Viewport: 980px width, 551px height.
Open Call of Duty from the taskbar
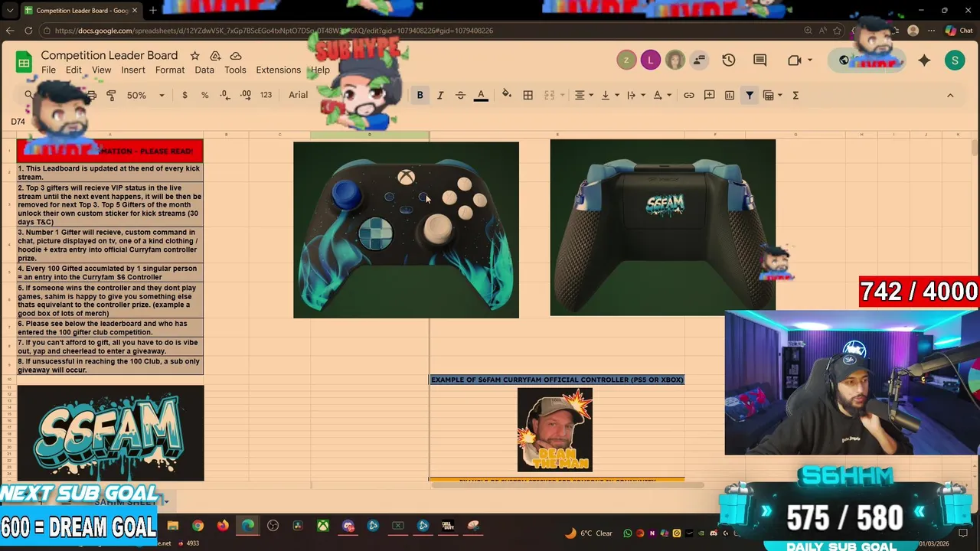448,526
